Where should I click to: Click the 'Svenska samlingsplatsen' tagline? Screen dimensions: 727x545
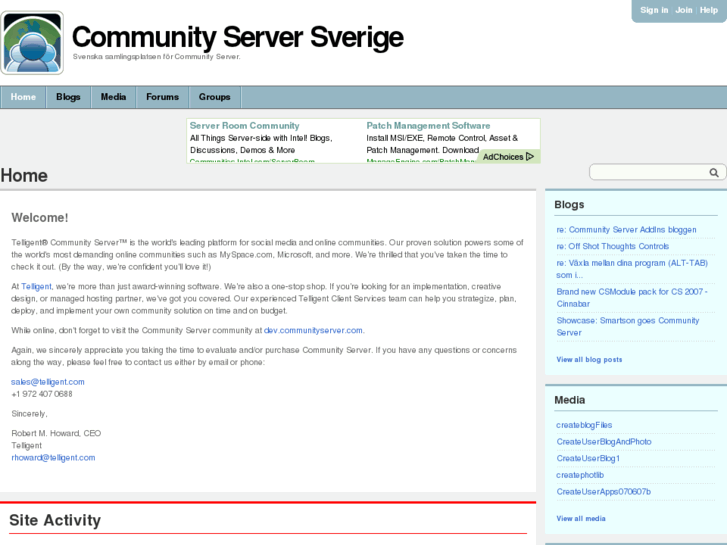[x=156, y=57]
